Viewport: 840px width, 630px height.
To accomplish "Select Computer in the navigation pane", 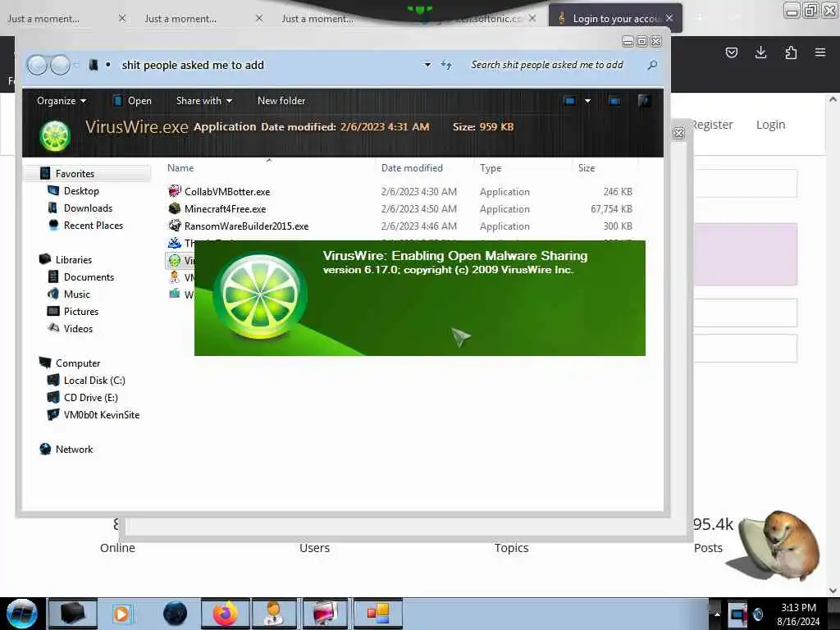I will [x=78, y=363].
